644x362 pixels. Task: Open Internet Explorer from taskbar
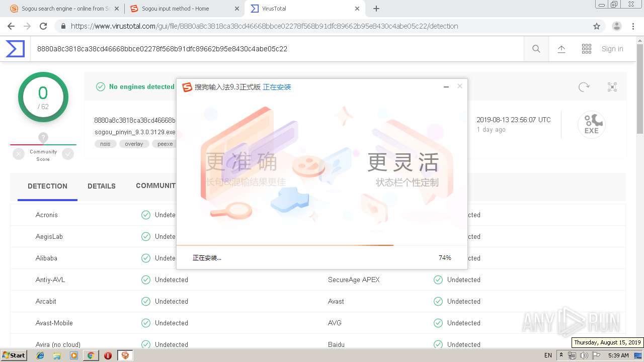(x=40, y=355)
